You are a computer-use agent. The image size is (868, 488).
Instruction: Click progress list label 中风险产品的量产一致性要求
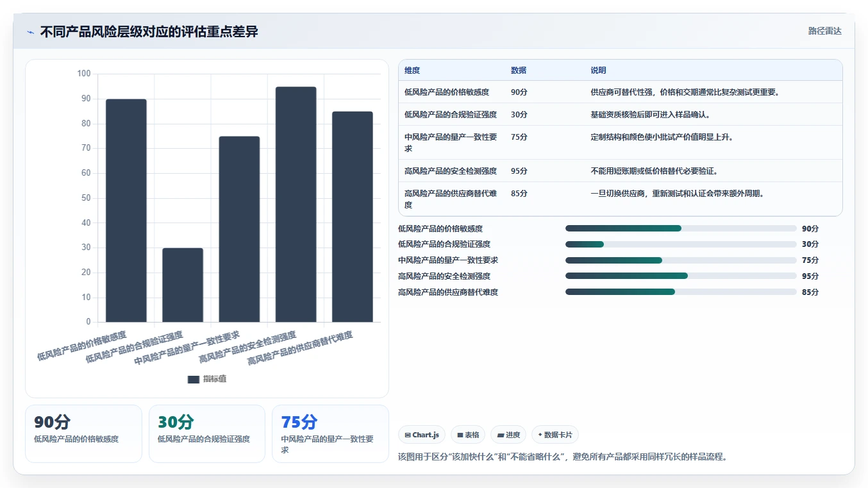448,260
